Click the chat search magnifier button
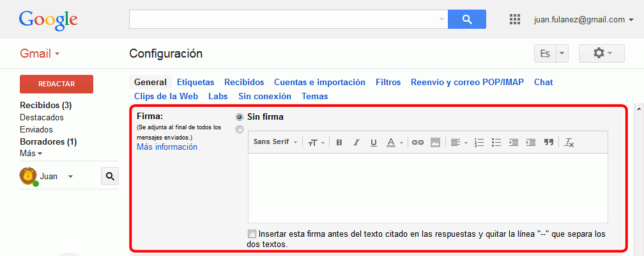Viewport: 644px width, 256px height. [x=110, y=176]
